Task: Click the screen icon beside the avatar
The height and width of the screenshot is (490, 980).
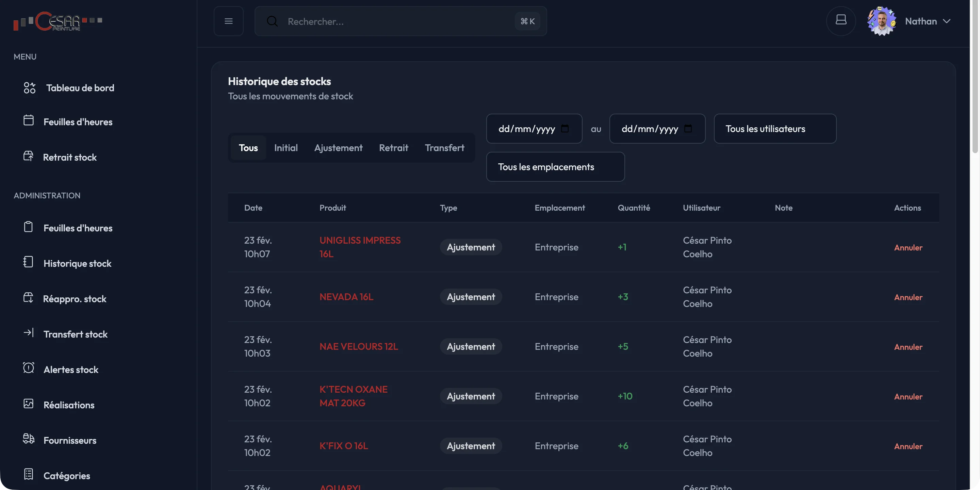Action: (841, 20)
